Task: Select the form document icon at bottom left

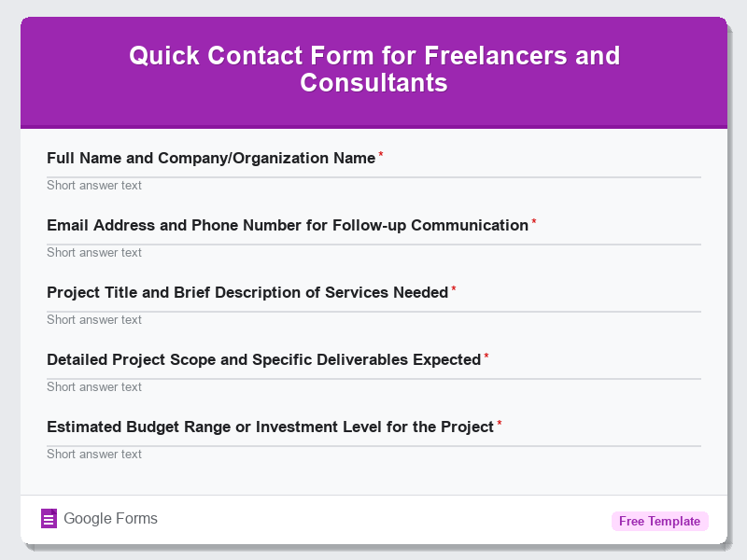Action: tap(48, 518)
